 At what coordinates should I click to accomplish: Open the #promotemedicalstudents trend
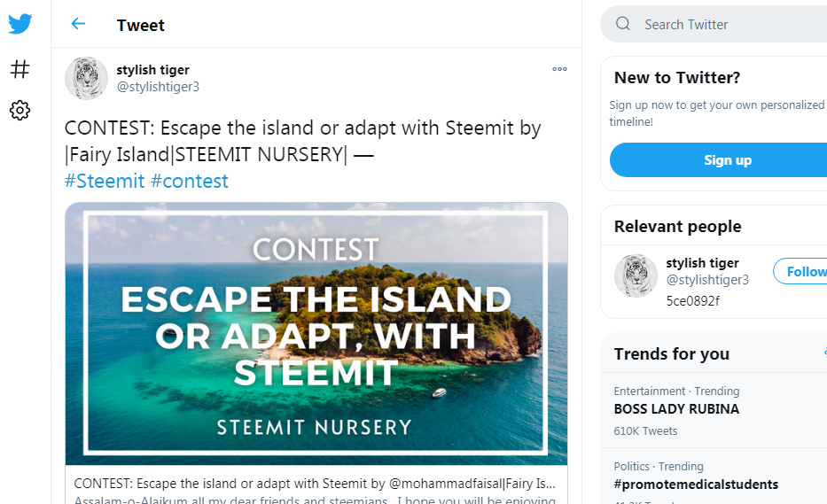(x=696, y=485)
